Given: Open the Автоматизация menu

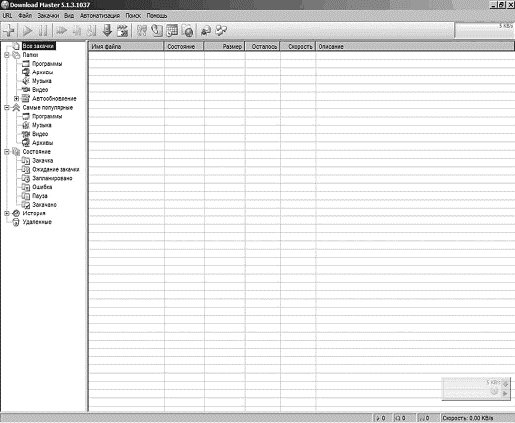Looking at the screenshot, I should point(100,16).
